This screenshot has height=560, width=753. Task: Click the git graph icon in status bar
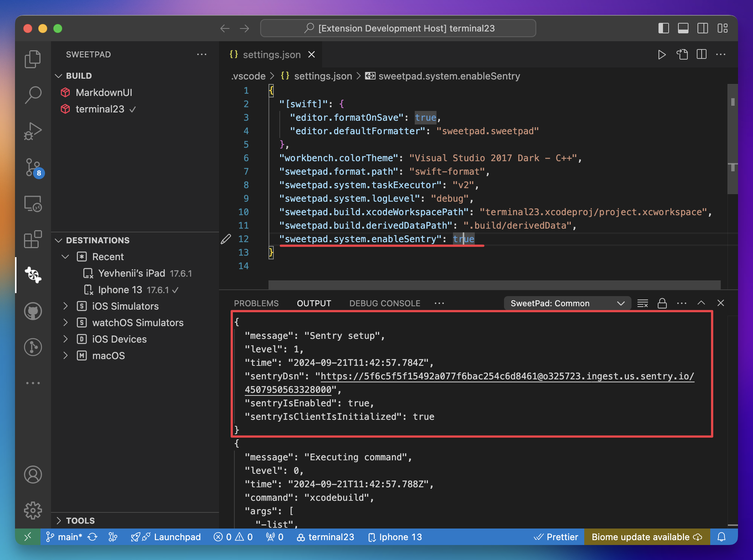pyautogui.click(x=113, y=537)
